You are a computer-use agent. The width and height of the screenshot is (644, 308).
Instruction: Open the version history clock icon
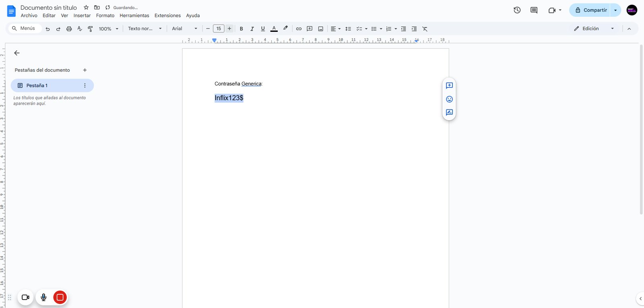[x=517, y=10]
